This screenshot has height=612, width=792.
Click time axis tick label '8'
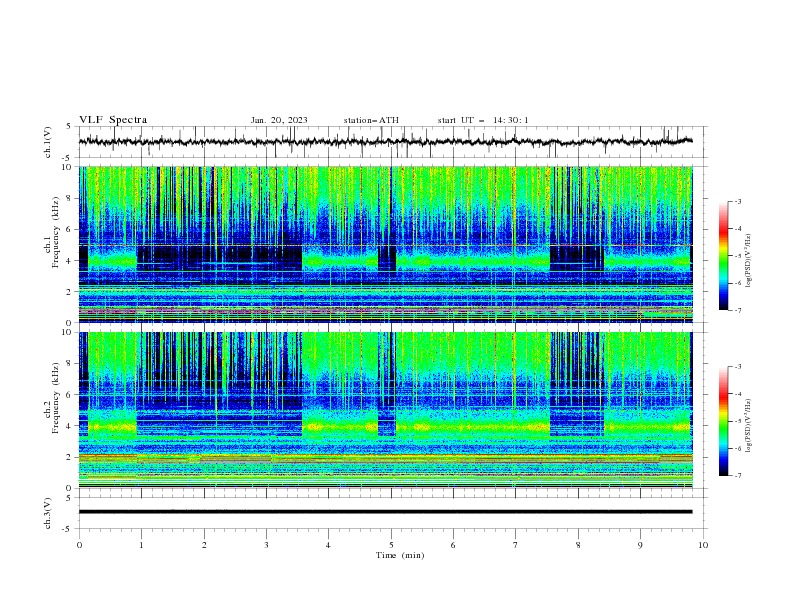578,545
